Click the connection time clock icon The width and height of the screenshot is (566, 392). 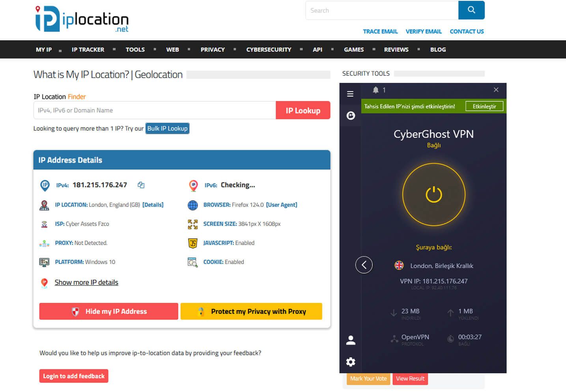pos(450,338)
